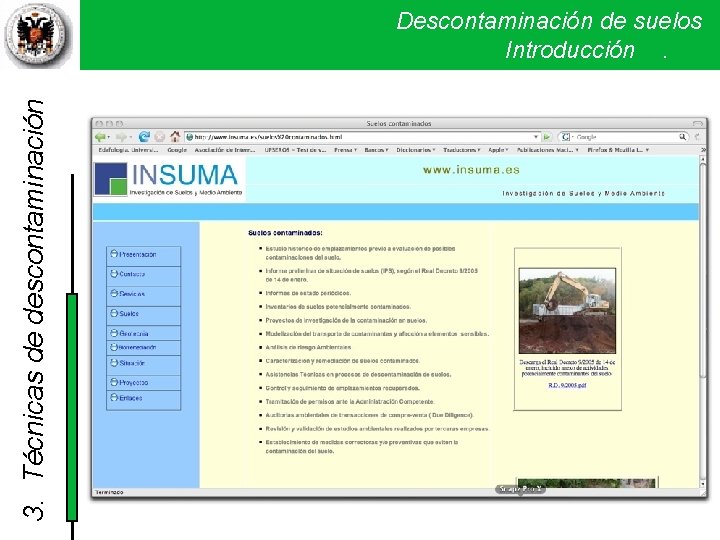The width and height of the screenshot is (720, 540).
Task: Click the site icon in the address bar
Action: [189, 137]
